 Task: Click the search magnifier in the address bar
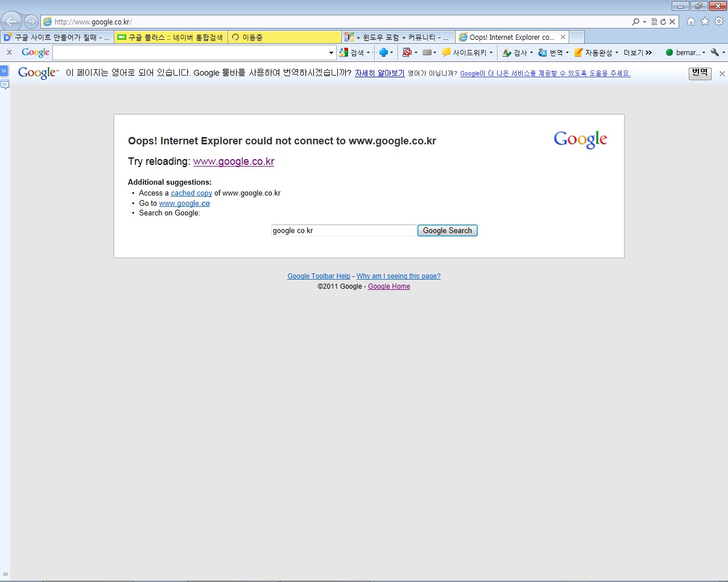(636, 22)
